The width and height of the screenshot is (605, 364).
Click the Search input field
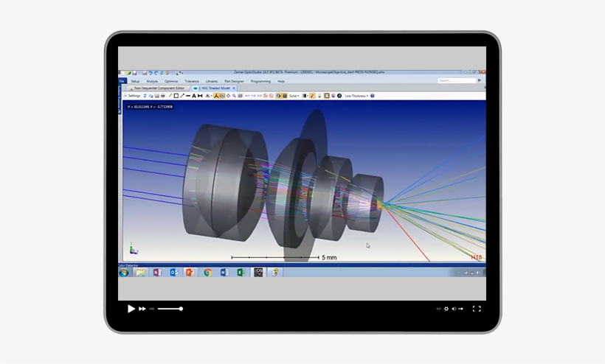tap(457, 80)
